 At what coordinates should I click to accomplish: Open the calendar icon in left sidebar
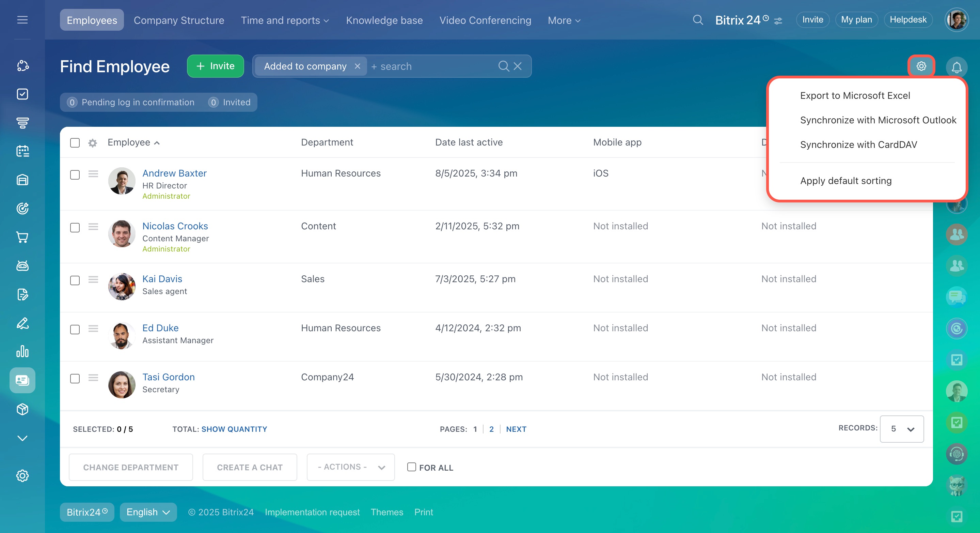[22, 151]
